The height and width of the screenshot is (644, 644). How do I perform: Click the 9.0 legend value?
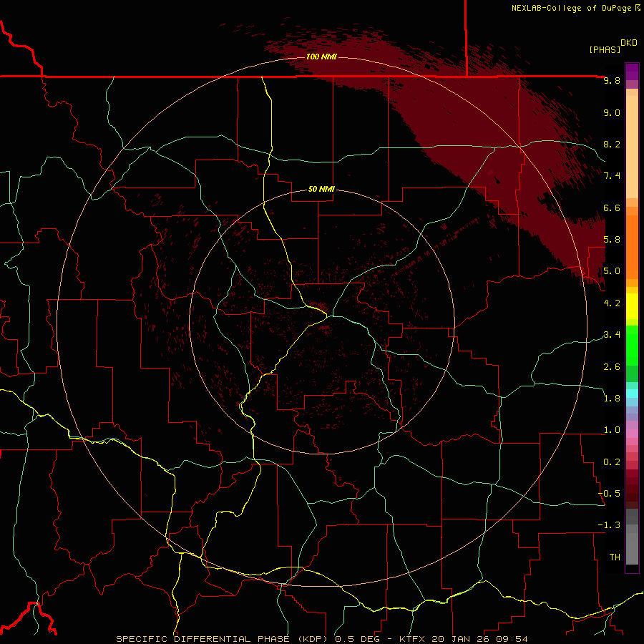[x=612, y=112]
